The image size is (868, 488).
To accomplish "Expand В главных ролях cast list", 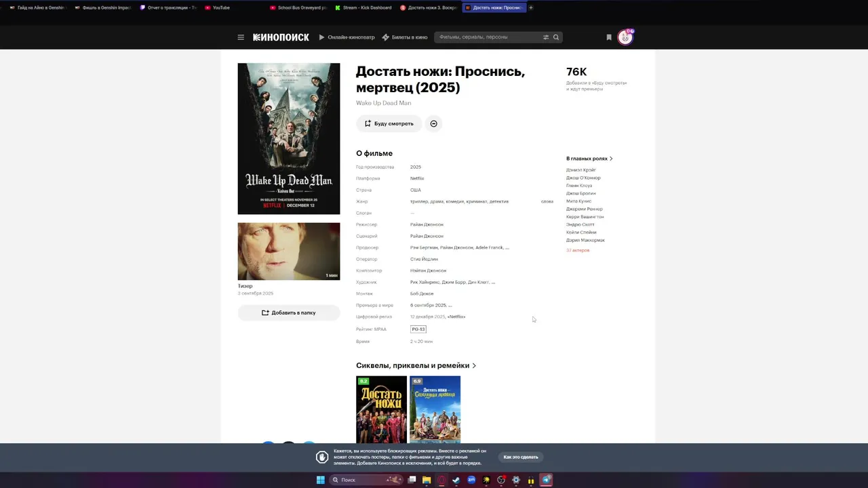I will 589,159.
